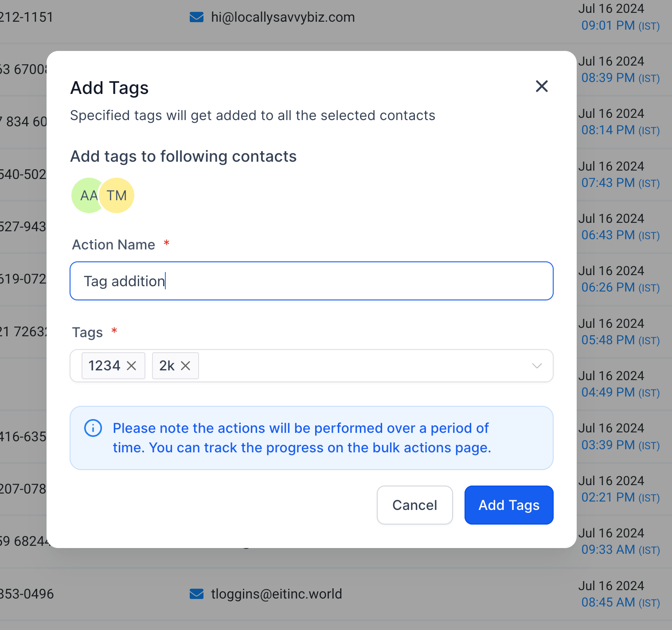Expand the Tags dropdown chevron

[x=537, y=366]
